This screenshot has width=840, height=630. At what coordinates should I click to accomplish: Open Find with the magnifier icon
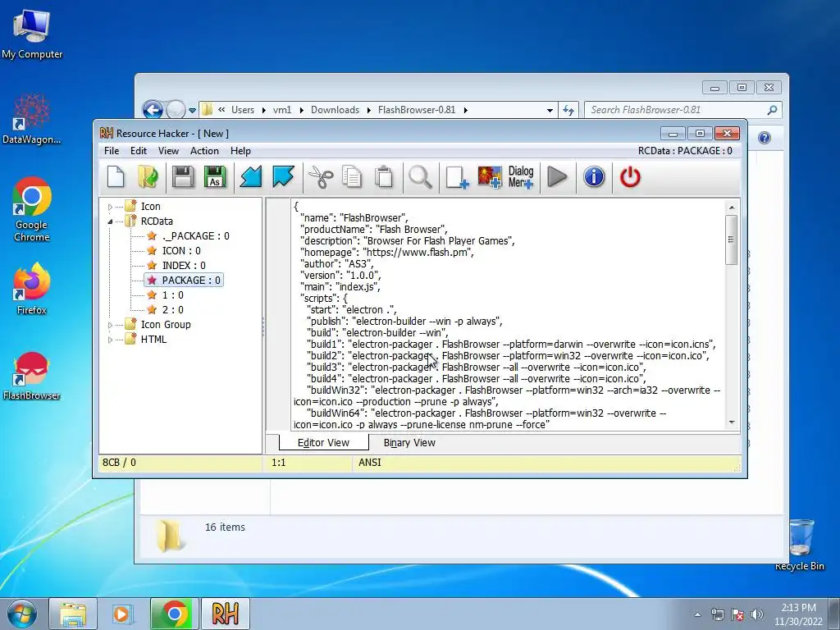[x=420, y=177]
